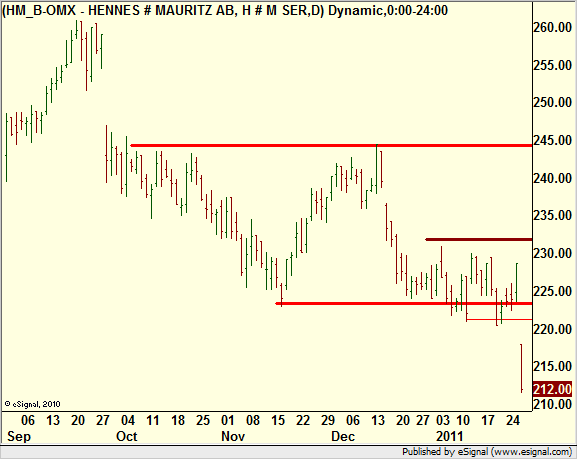This screenshot has width=577, height=459.
Task: Click the 215.00 price axis label
Action: [x=553, y=366]
